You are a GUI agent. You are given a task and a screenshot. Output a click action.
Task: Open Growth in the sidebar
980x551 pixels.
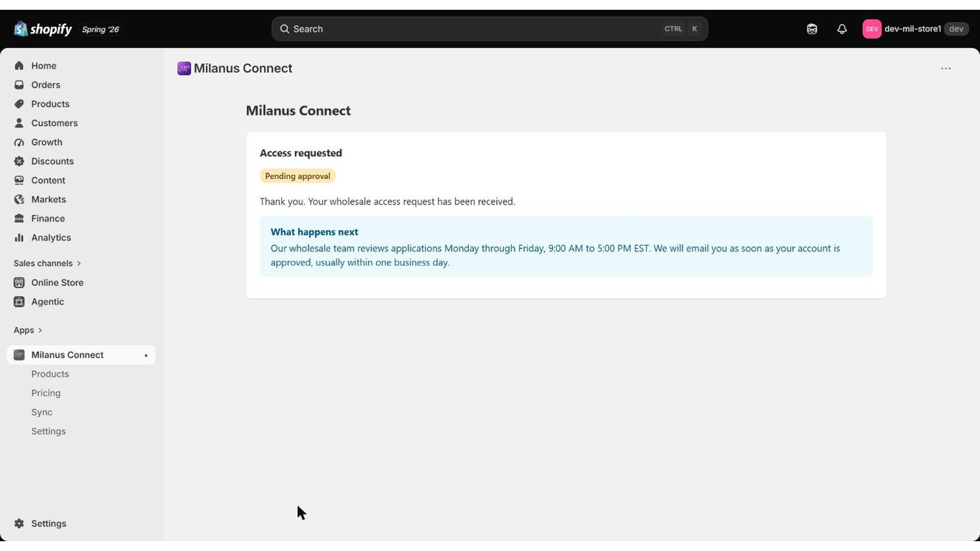pyautogui.click(x=81, y=142)
